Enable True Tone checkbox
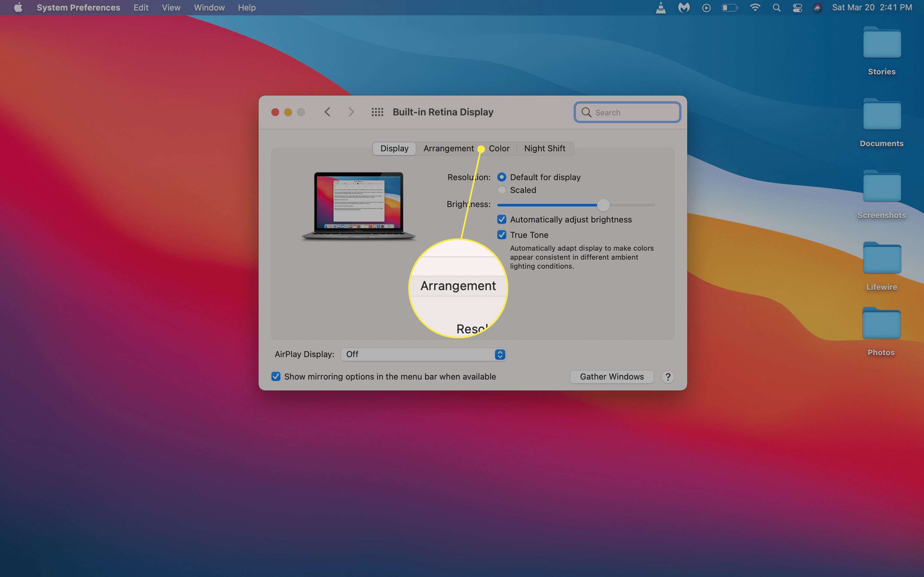The image size is (924, 577). (x=501, y=235)
